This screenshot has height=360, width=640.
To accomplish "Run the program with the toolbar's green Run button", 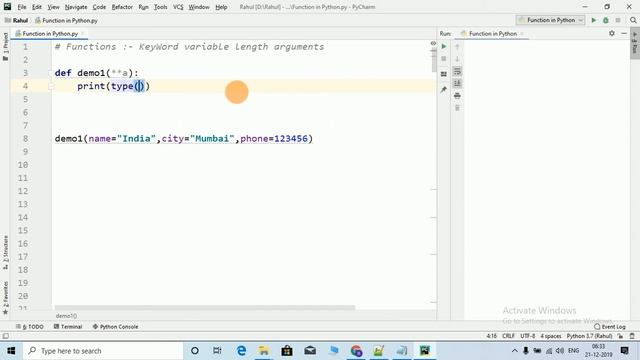I will (x=594, y=20).
